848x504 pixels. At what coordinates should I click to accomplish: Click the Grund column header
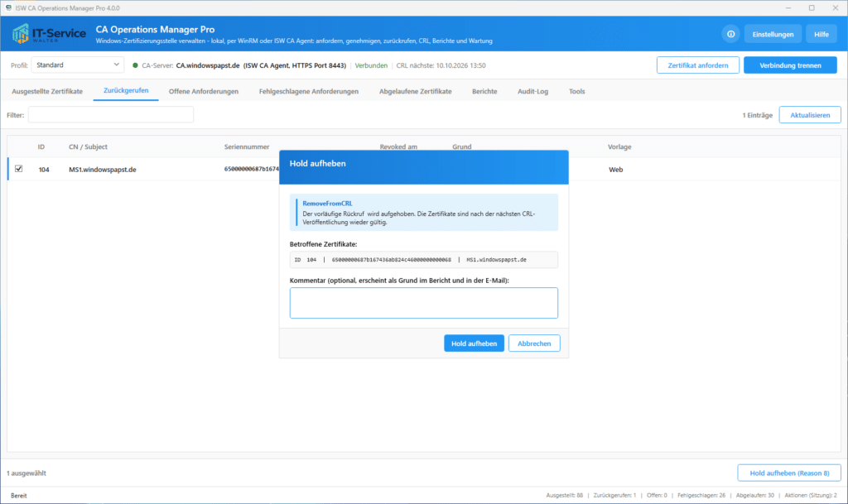click(x=462, y=146)
